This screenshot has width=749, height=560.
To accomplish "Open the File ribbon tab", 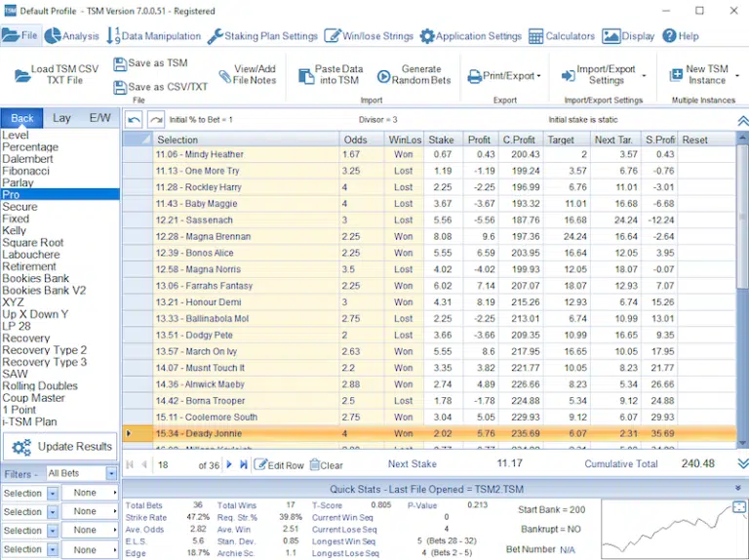I will click(20, 36).
